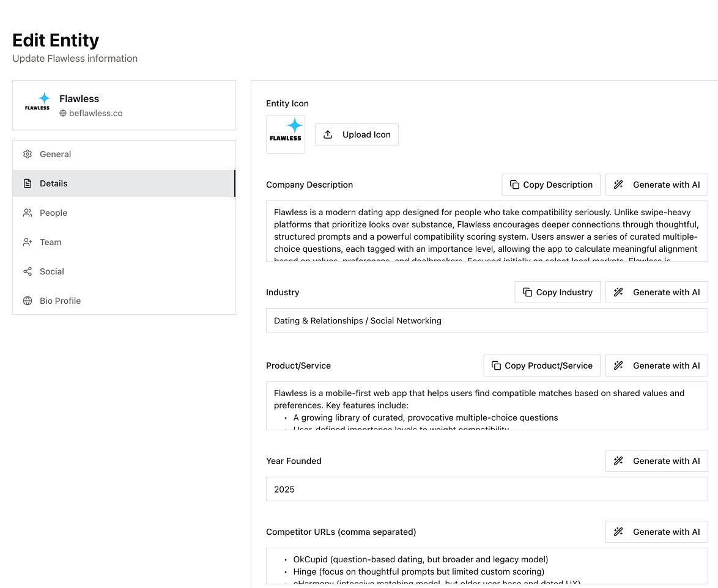The width and height of the screenshot is (718, 588).
Task: Click Copy Product/Service button
Action: [542, 365]
